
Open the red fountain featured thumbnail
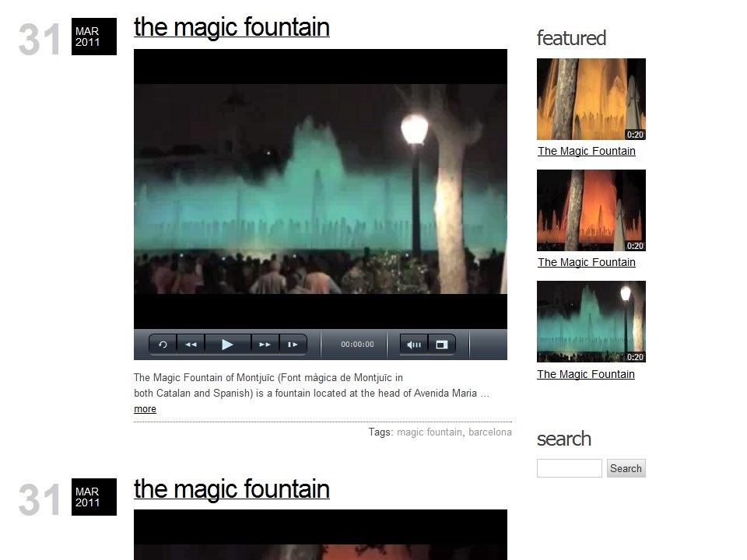[x=591, y=210]
